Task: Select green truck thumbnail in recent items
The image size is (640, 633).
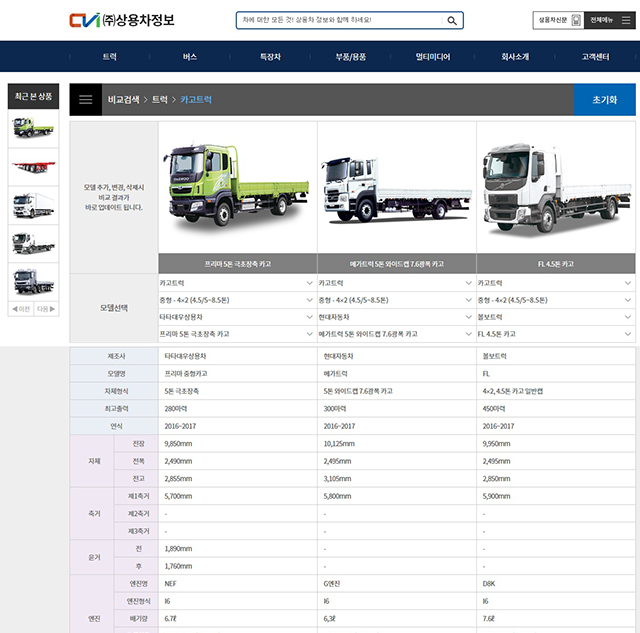Action: (x=33, y=127)
